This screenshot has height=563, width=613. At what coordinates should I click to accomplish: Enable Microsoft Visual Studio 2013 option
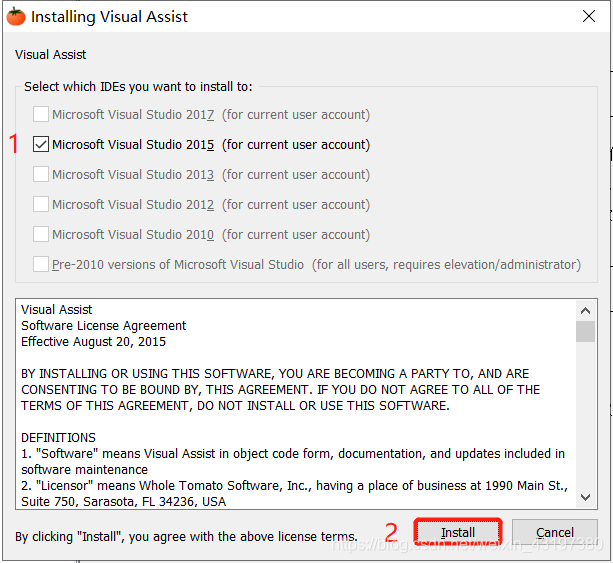[41, 174]
